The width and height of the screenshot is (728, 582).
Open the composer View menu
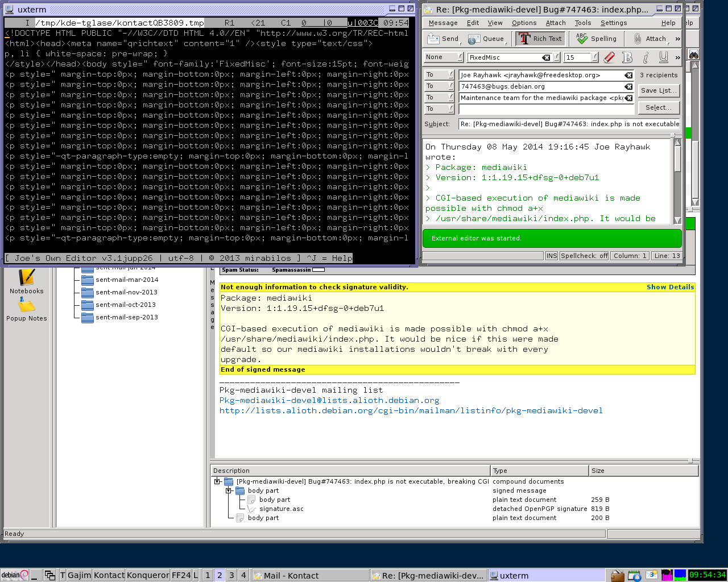click(x=495, y=23)
